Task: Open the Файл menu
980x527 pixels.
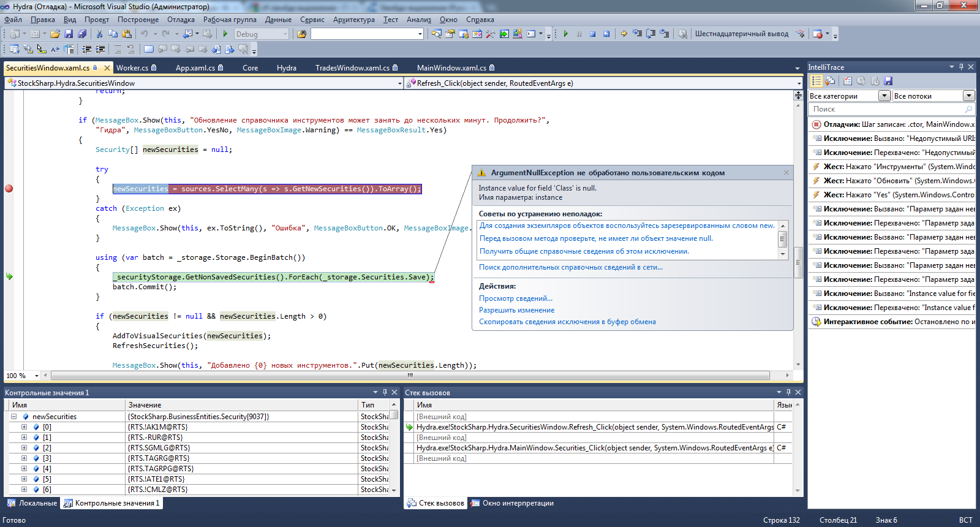Action: pyautogui.click(x=13, y=20)
